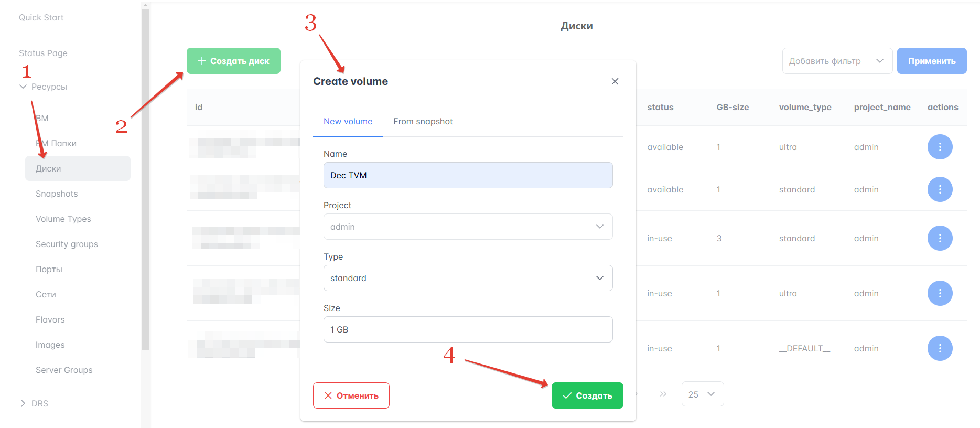The height and width of the screenshot is (428, 980).
Task: Select the New volume tab
Action: click(x=348, y=122)
